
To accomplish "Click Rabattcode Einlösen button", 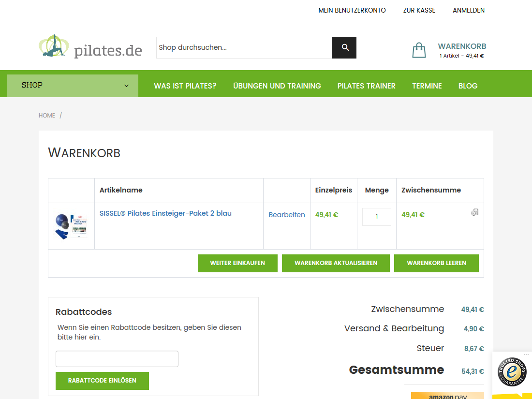I will click(102, 381).
